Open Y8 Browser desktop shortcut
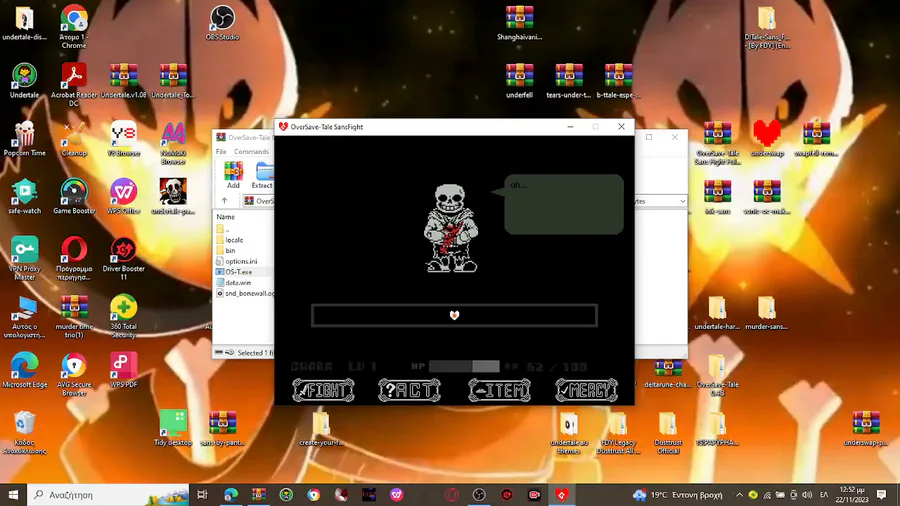The height and width of the screenshot is (506, 900). click(123, 139)
